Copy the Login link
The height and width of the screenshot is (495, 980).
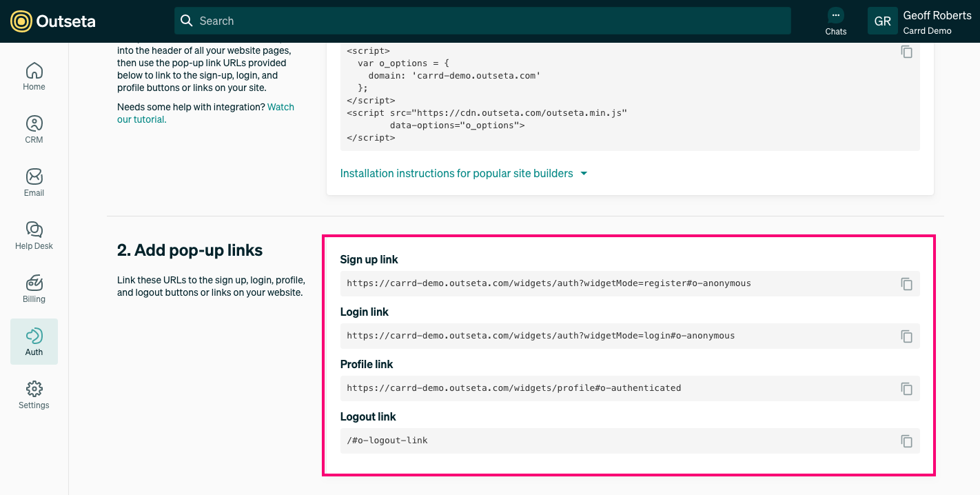pyautogui.click(x=906, y=336)
